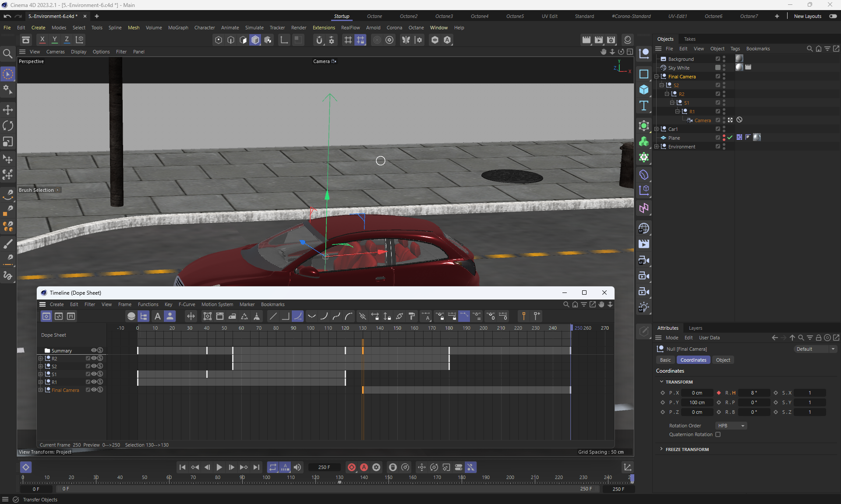Expand Car1 in object manager tree
This screenshot has height=504, width=841.
coord(656,129)
